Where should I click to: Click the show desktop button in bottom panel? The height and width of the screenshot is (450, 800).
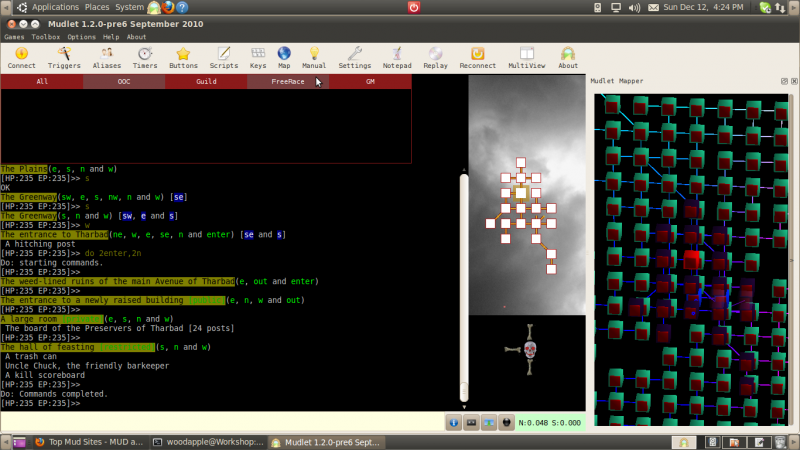19,442
